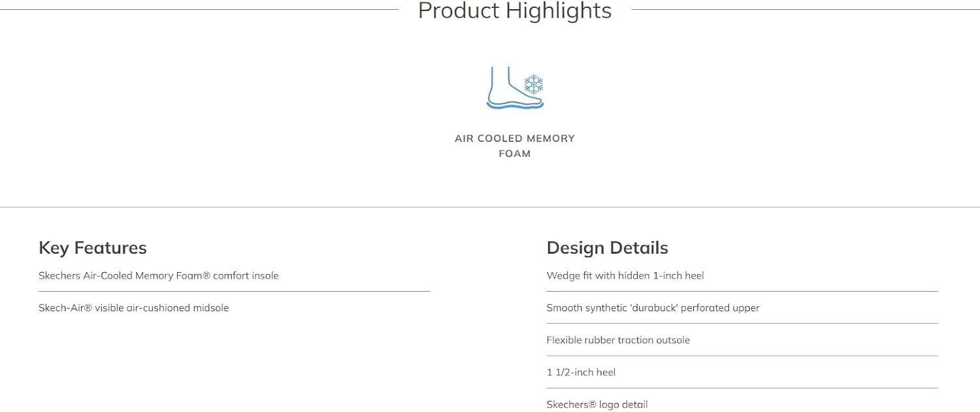
Task: Click Wedge fit with hidden 1-inch heel
Action: click(625, 276)
